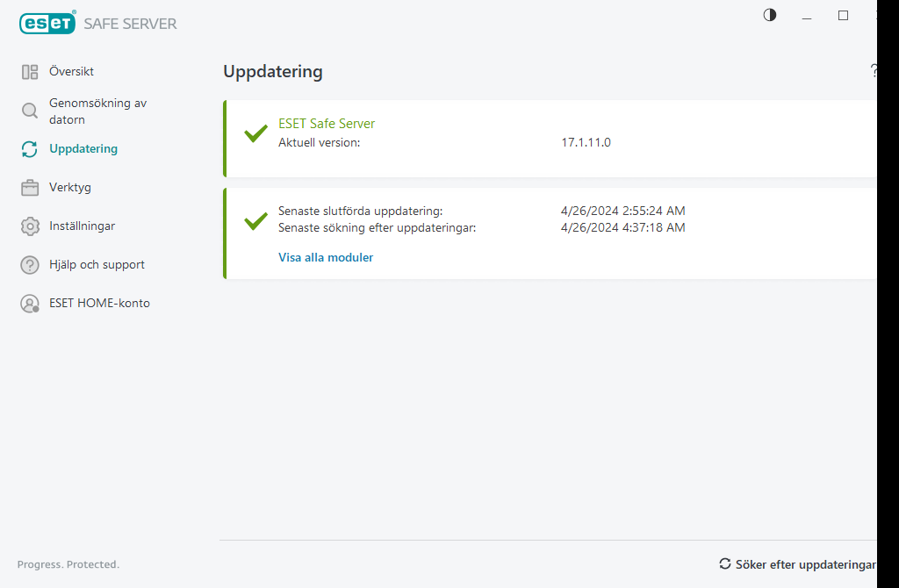899x588 pixels.
Task: Click the Översikt dashboard icon
Action: click(30, 72)
